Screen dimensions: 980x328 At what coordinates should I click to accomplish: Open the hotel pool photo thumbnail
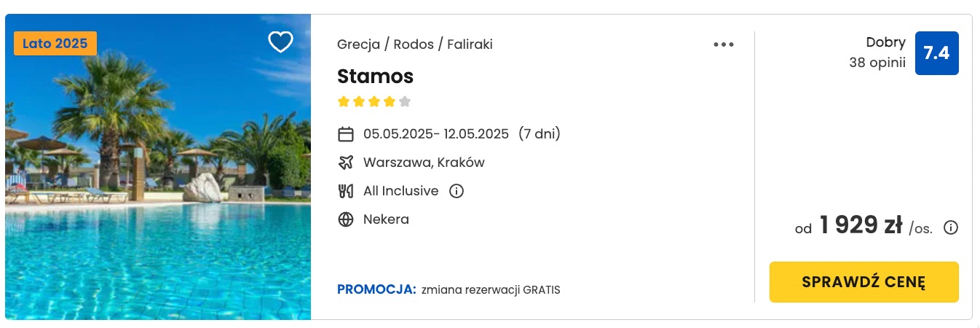coord(158,167)
